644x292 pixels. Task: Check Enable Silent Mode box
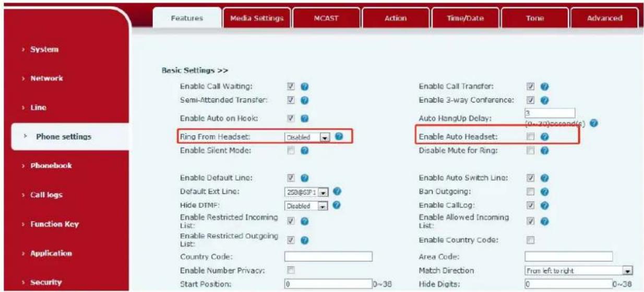tap(290, 150)
